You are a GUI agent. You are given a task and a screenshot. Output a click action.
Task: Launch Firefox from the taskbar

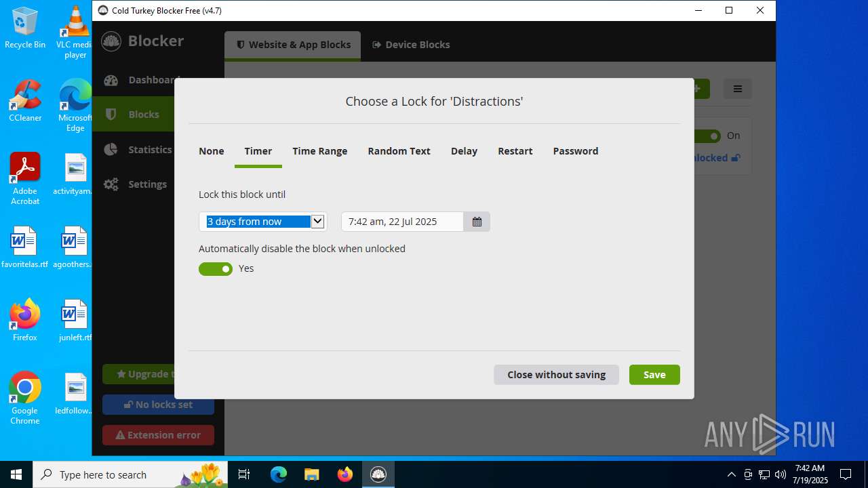click(x=344, y=474)
